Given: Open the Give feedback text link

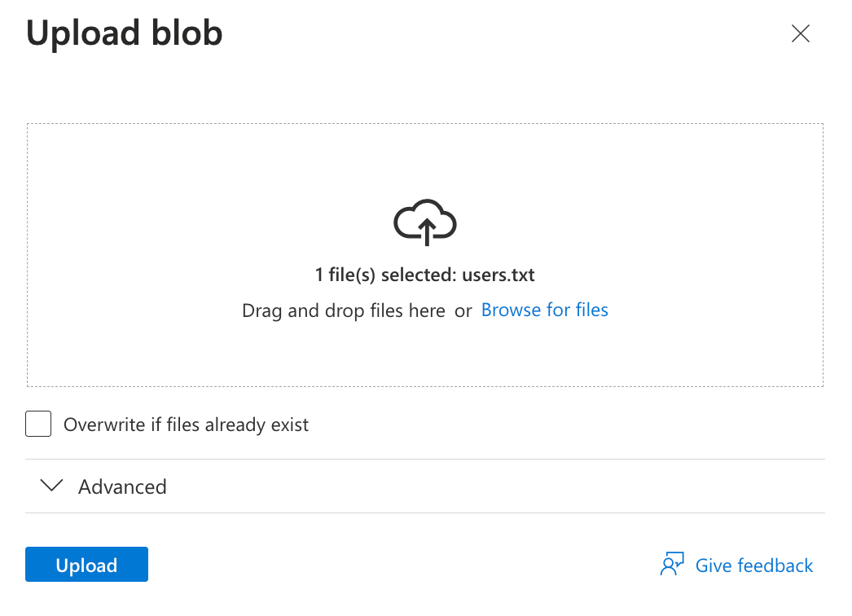Looking at the screenshot, I should tap(753, 565).
